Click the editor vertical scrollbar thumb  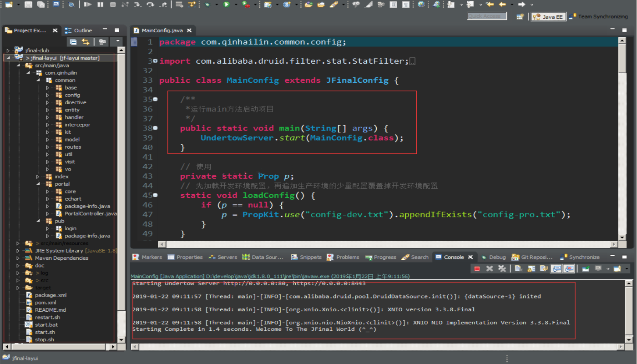click(622, 58)
